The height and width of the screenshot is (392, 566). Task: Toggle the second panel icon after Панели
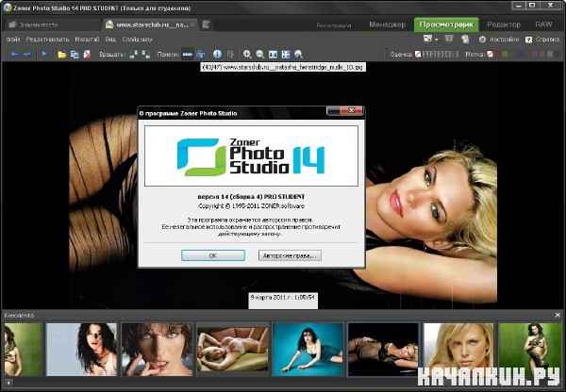(x=201, y=55)
